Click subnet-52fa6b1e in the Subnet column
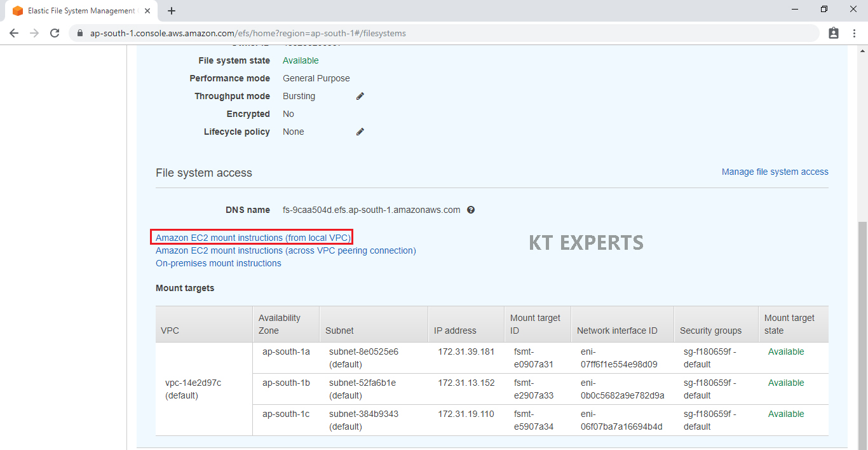868x450 pixels. [x=362, y=383]
